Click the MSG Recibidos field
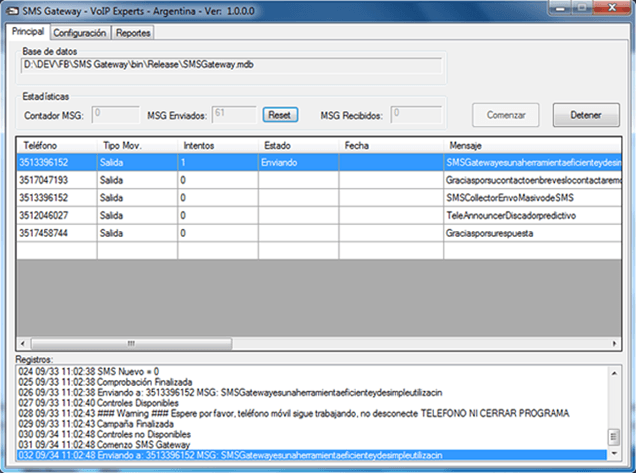Screen dimensions: 636x473 click(x=416, y=115)
